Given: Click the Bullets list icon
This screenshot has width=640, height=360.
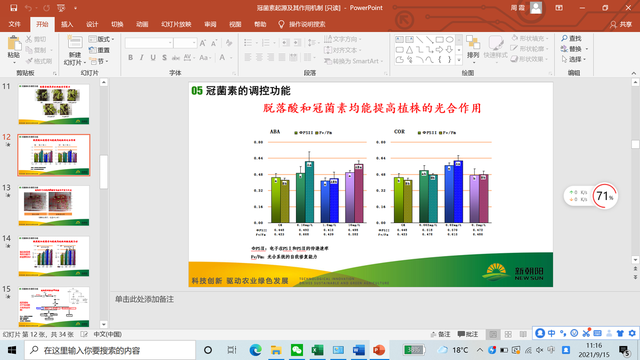Looking at the screenshot, I should click(248, 43).
